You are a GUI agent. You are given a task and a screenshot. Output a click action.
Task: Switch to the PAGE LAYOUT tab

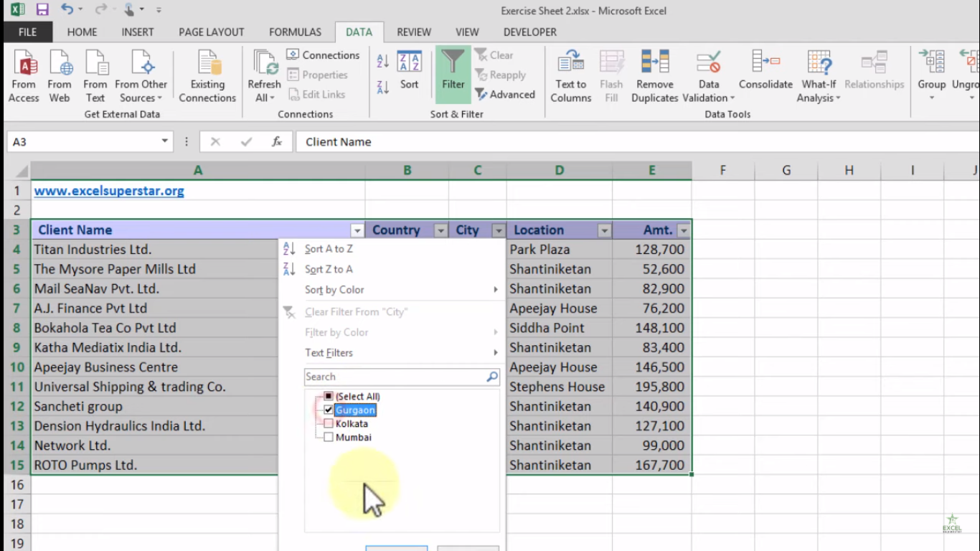pos(212,32)
